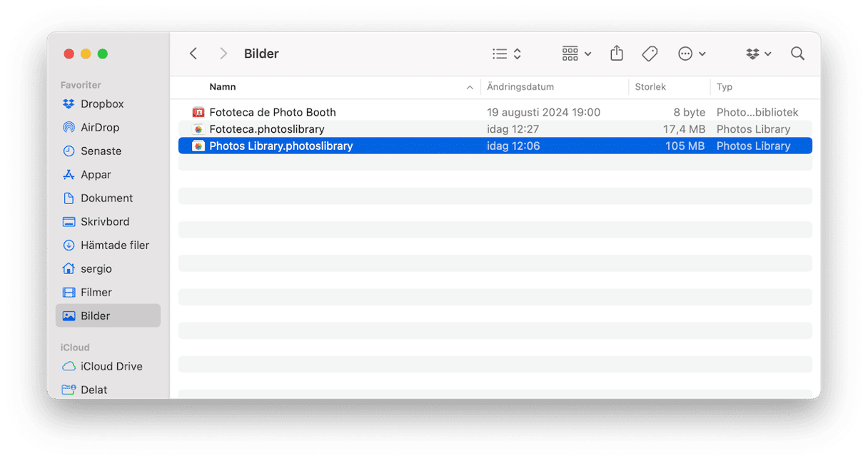Image resolution: width=868 pixels, height=461 pixels.
Task: Select Bilder in the sidebar
Action: [108, 316]
